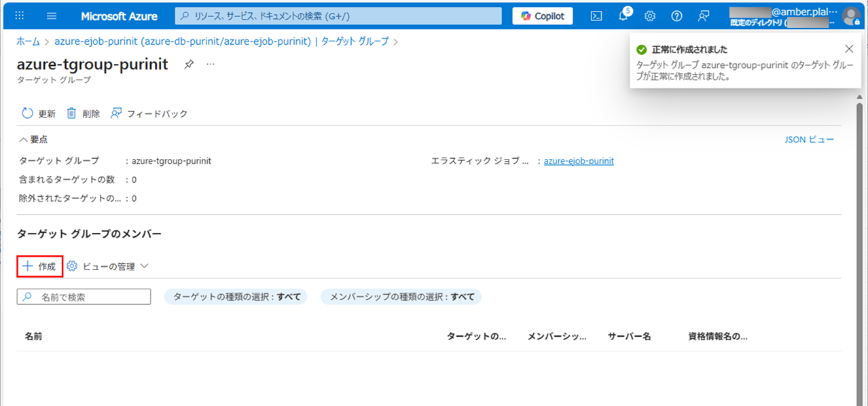Launch Cloud Shell from top bar
The height and width of the screenshot is (406, 868).
pos(596,16)
